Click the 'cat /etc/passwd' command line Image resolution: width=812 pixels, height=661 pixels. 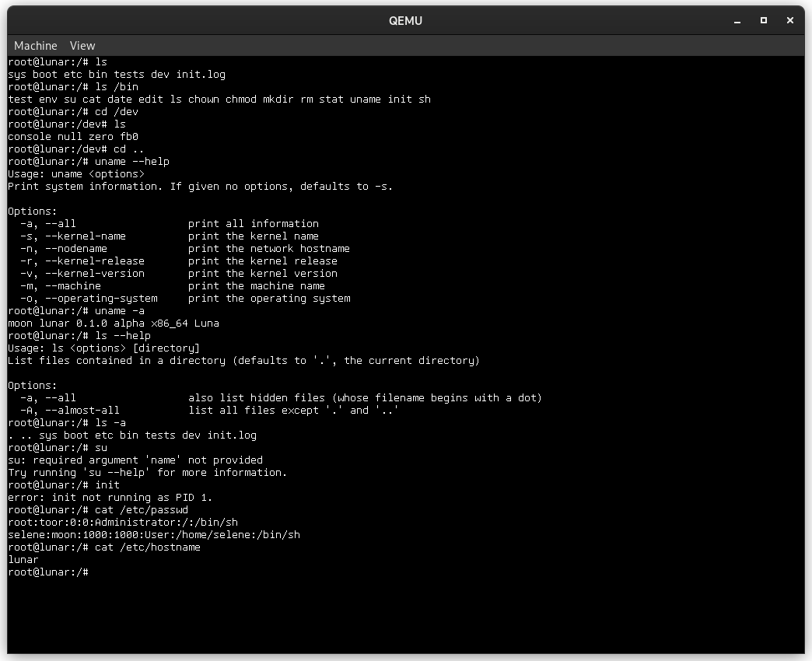(99, 510)
